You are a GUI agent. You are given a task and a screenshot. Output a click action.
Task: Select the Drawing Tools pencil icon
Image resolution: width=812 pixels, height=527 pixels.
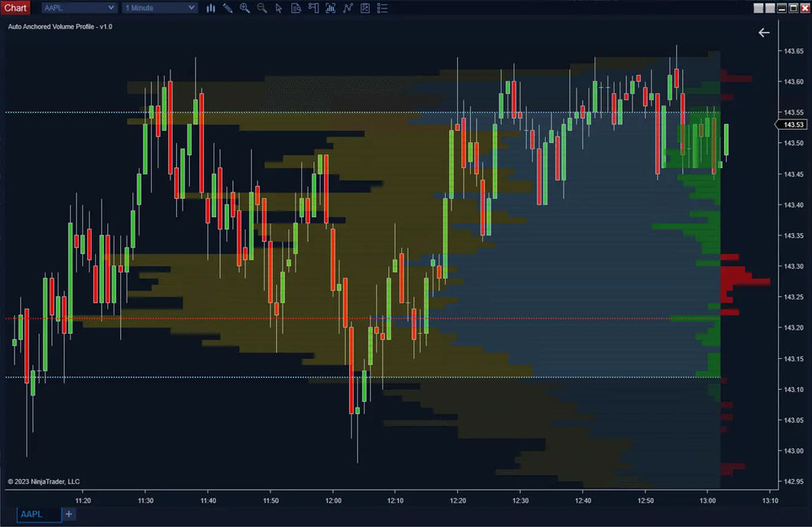click(x=227, y=8)
